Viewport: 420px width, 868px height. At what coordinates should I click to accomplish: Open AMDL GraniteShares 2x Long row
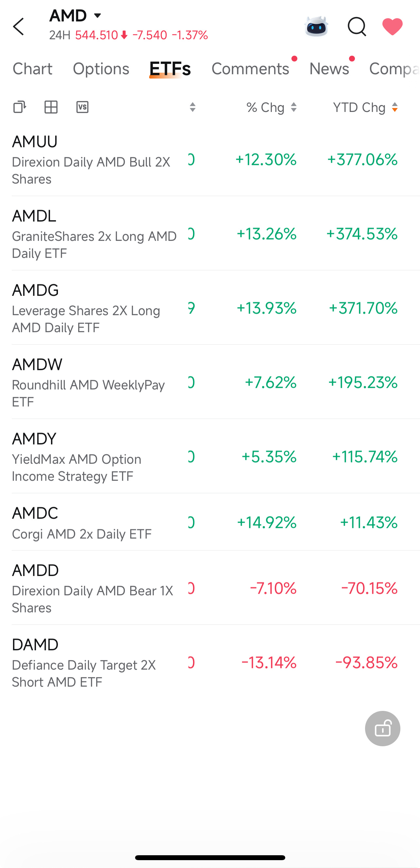click(216, 233)
